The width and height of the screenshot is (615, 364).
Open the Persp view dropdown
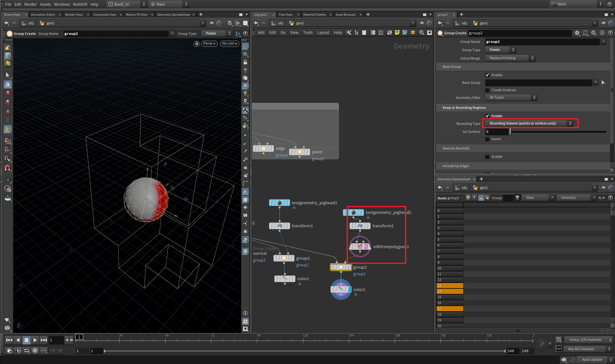click(x=209, y=44)
